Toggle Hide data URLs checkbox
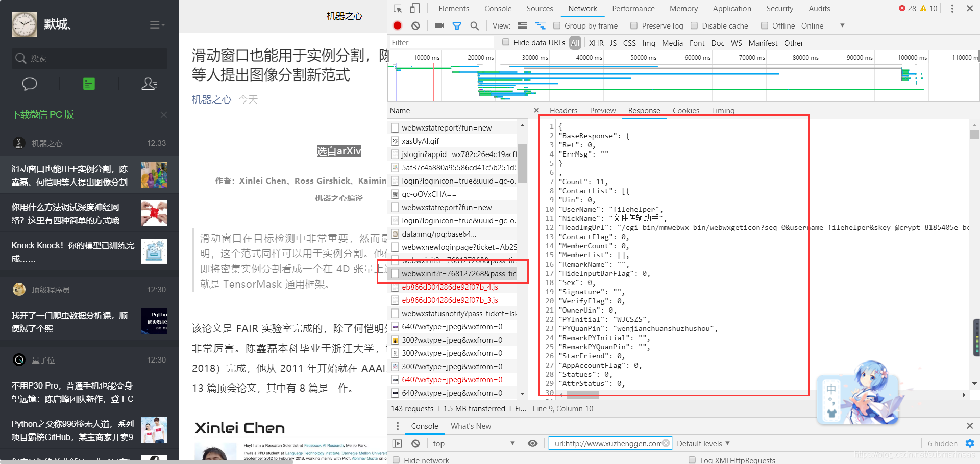 point(506,42)
